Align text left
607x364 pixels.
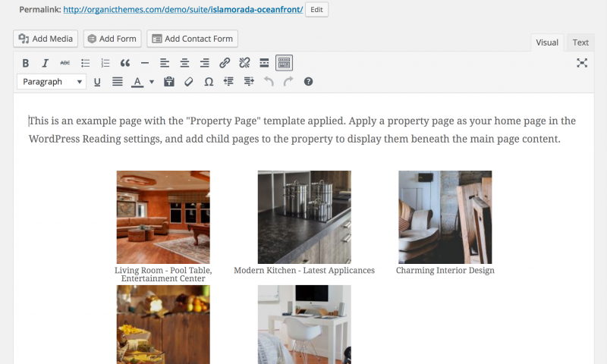coord(165,63)
